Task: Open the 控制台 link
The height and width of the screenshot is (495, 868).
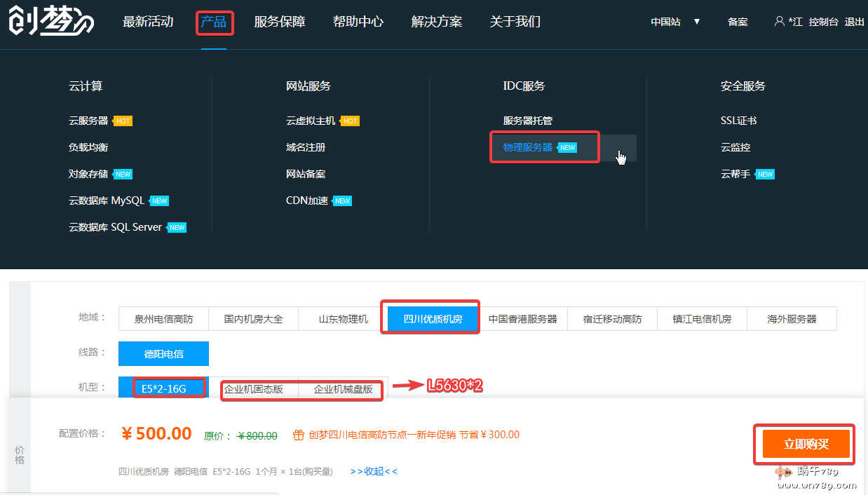Action: pyautogui.click(x=823, y=22)
